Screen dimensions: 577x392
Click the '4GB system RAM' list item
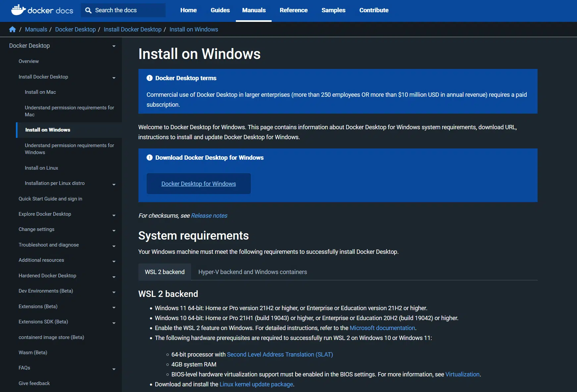pyautogui.click(x=194, y=364)
